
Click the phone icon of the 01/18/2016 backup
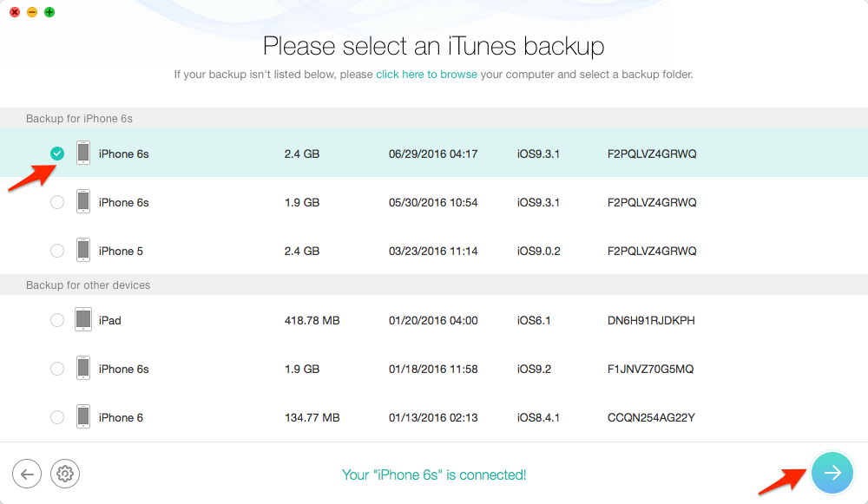[83, 368]
